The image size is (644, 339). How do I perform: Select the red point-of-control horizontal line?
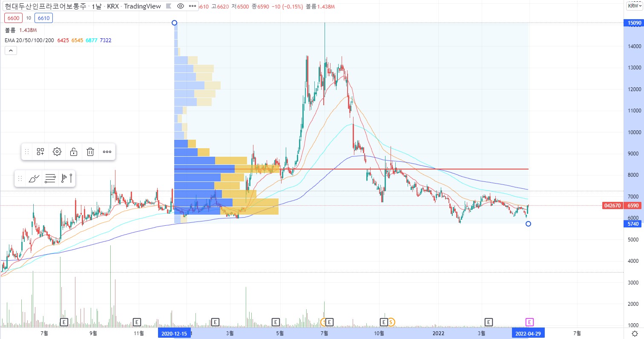[x=351, y=169]
